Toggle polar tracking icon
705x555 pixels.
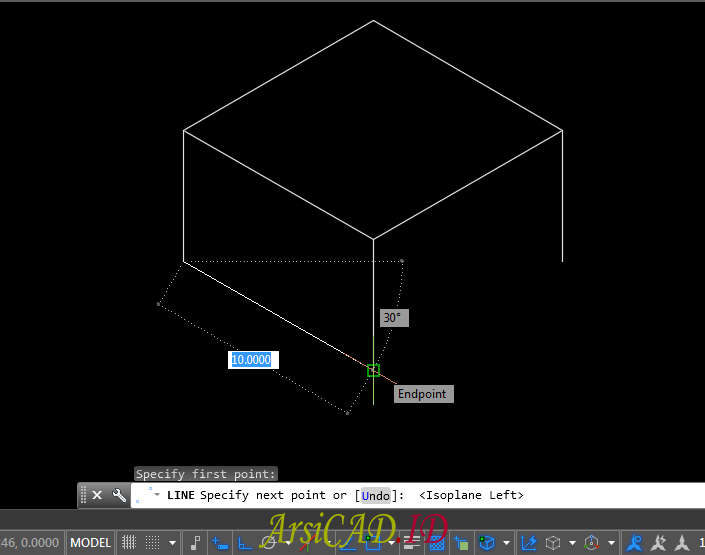pos(268,543)
